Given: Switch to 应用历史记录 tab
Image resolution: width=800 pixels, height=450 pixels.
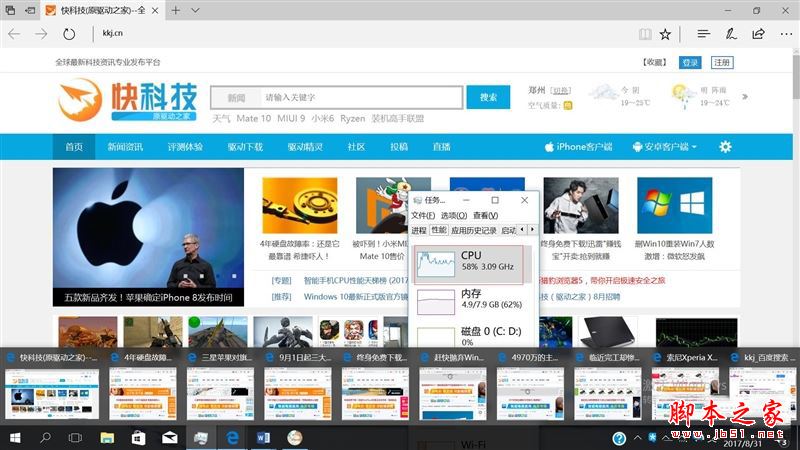Looking at the screenshot, I should click(x=473, y=231).
